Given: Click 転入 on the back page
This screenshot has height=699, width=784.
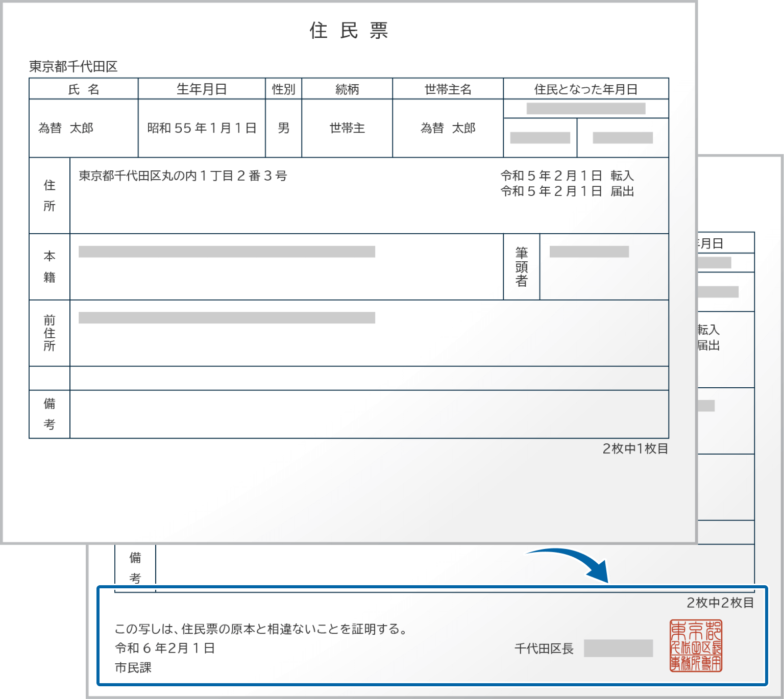Looking at the screenshot, I should (x=709, y=330).
